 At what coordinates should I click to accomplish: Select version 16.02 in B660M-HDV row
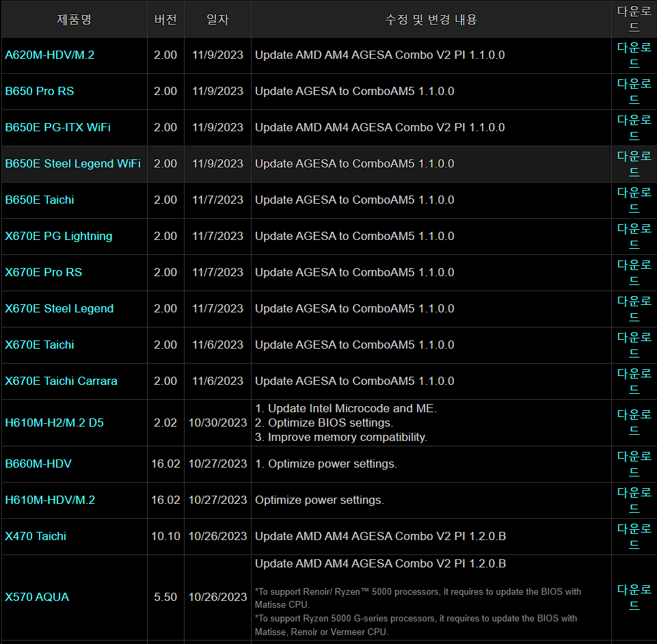165,464
